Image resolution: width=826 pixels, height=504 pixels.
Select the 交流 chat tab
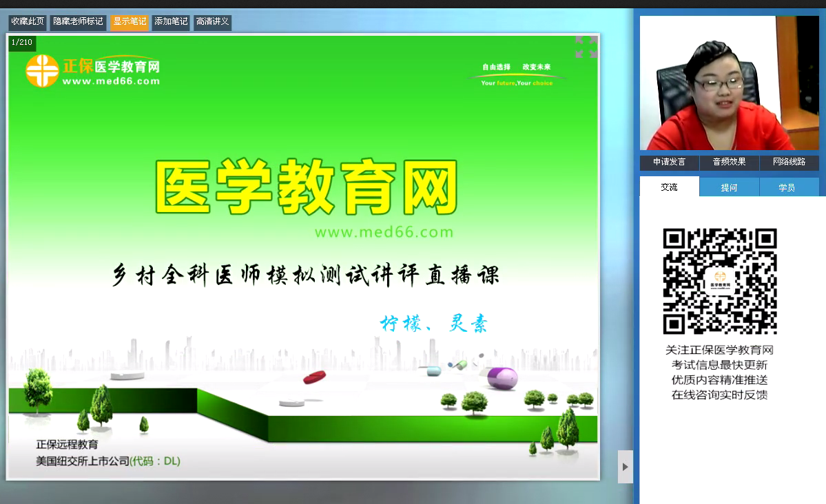click(669, 187)
